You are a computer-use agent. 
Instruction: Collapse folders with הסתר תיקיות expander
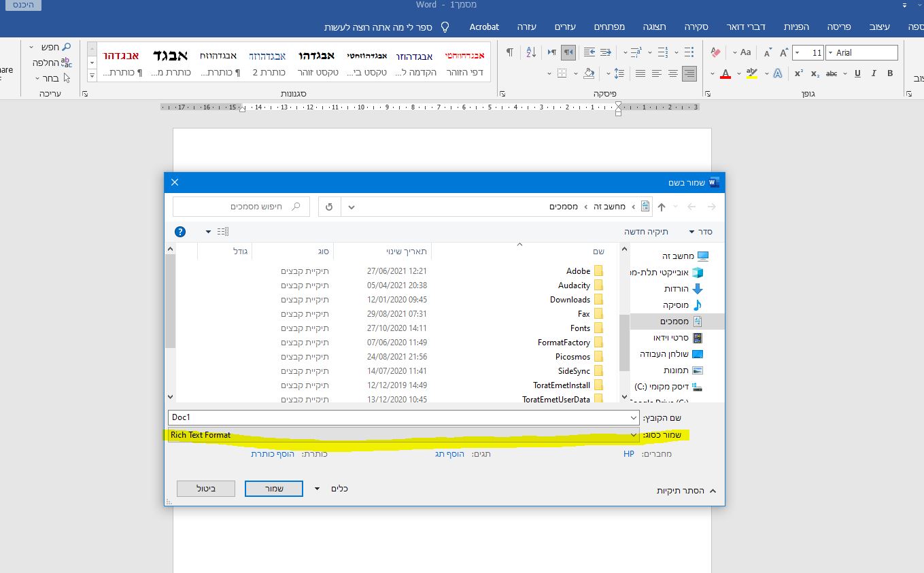tap(685, 490)
